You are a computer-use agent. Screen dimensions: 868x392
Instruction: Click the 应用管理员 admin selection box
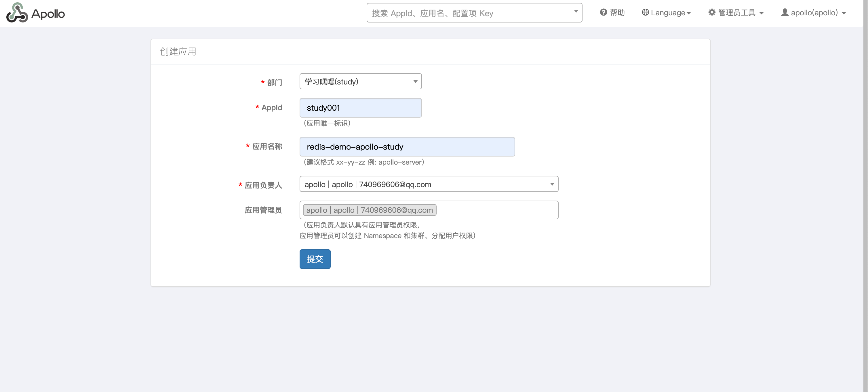point(495,210)
